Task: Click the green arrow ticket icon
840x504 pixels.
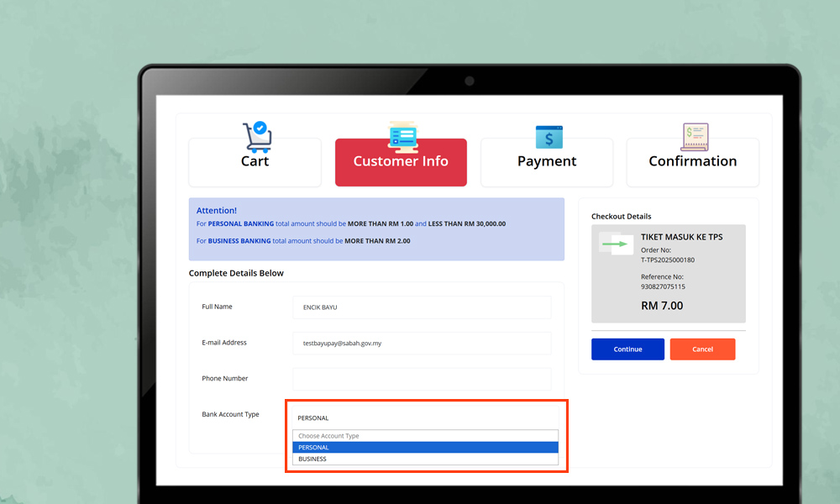Action: [x=616, y=244]
